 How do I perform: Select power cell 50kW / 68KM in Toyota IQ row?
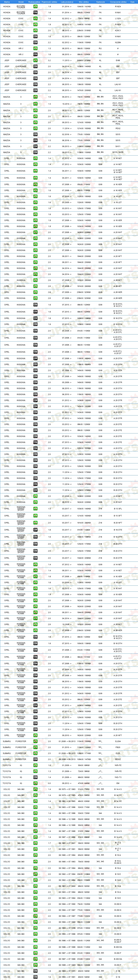(83, 765)
